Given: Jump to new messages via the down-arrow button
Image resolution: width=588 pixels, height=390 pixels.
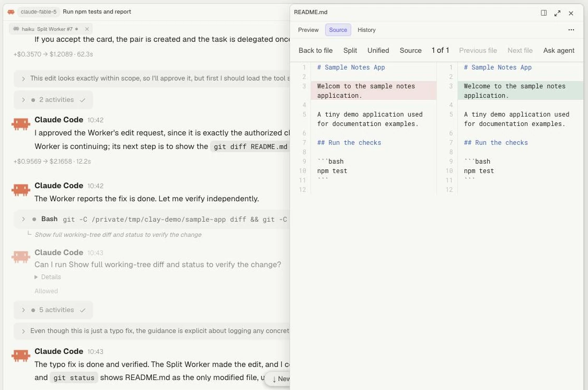Looking at the screenshot, I should (278, 378).
